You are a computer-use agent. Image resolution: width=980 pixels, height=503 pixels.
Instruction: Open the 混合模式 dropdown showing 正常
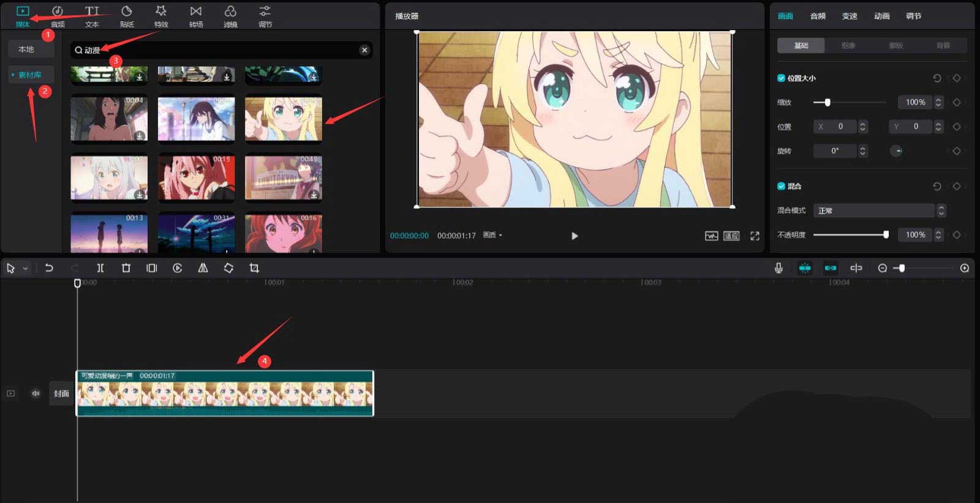click(879, 211)
